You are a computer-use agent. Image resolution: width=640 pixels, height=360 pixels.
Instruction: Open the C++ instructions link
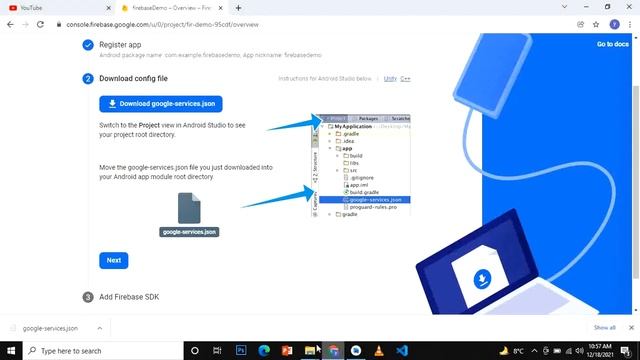(405, 78)
